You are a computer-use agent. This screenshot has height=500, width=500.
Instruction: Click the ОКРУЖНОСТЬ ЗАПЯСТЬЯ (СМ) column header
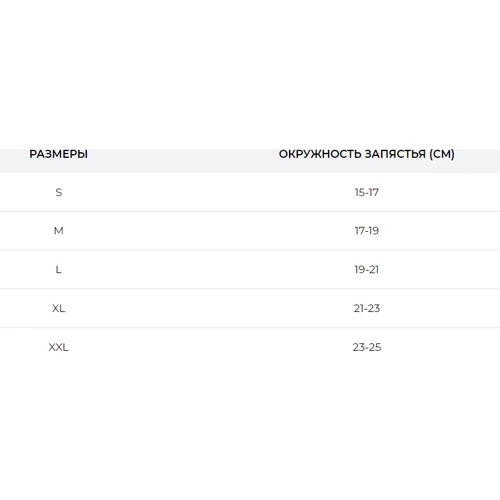point(367,154)
